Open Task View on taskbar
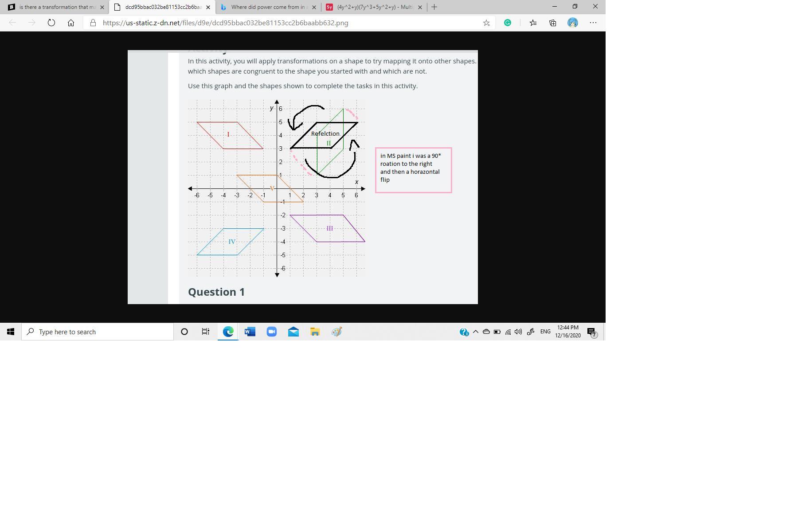 206,332
